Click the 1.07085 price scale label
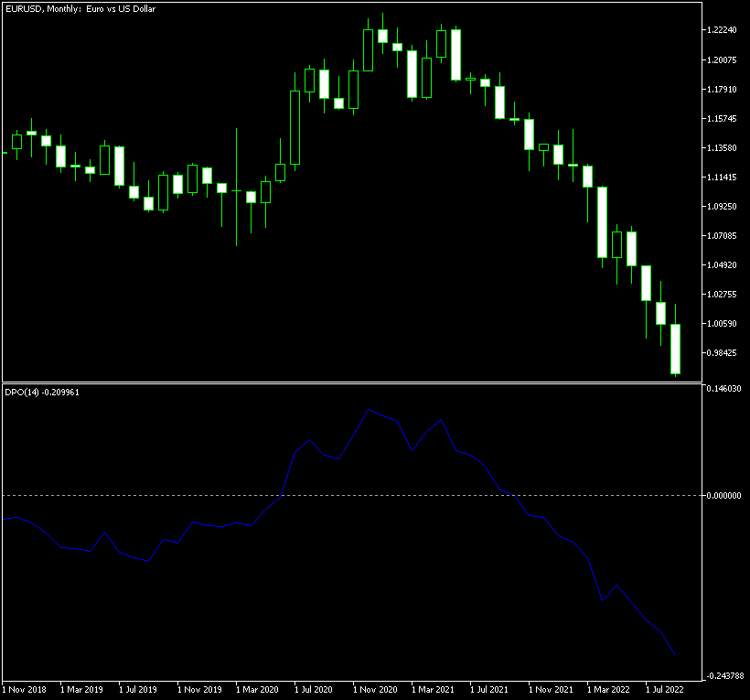Screen dimensions: 750x700 point(723,235)
